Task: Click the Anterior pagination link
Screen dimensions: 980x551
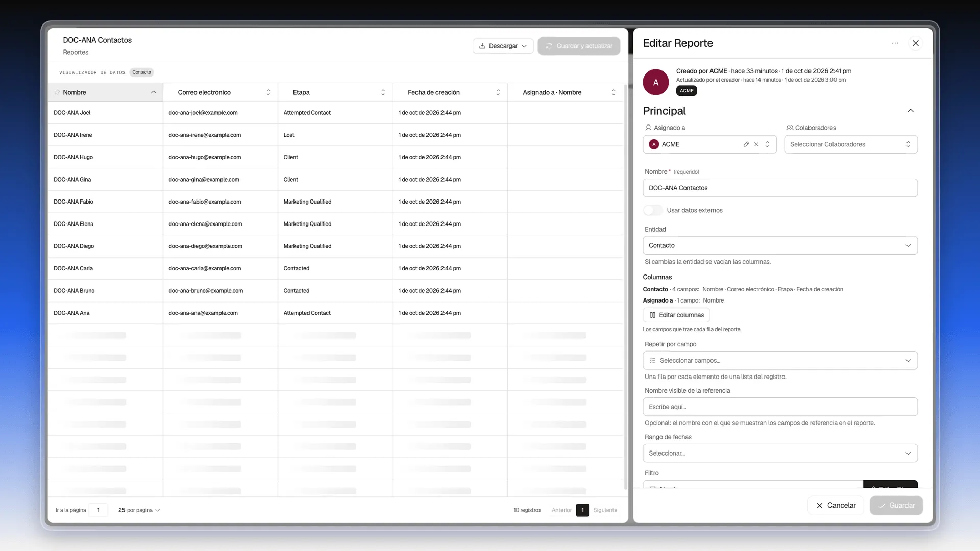Action: click(561, 510)
